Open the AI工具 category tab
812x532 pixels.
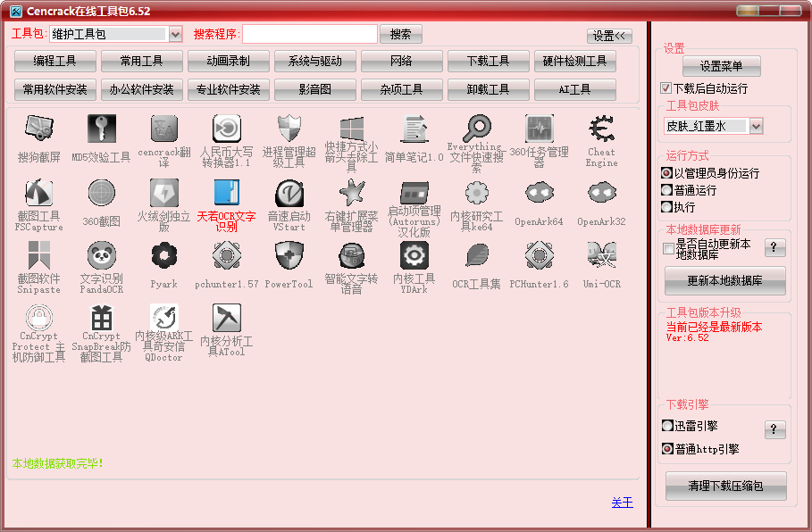click(x=575, y=89)
